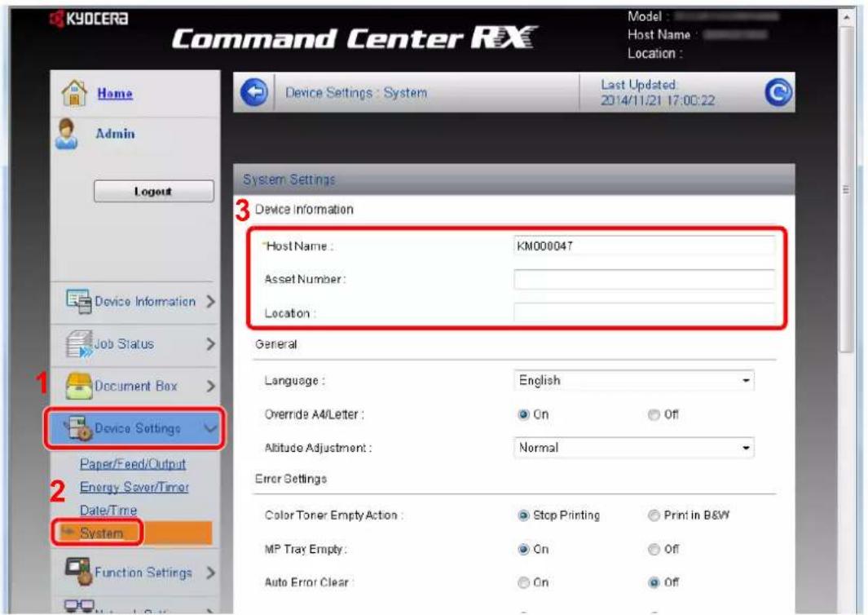Click the Host Name input field
Image resolution: width=868 pixels, height=615 pixels.
tap(645, 246)
